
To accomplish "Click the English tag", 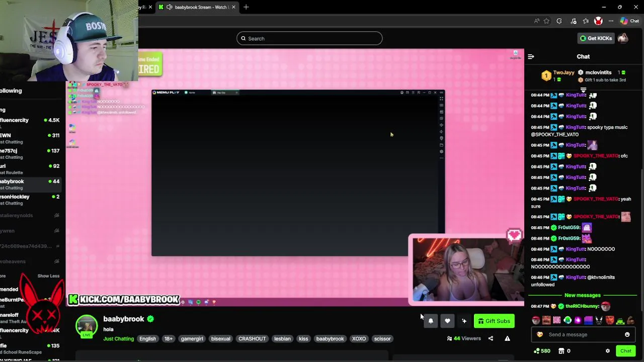I will point(148,339).
